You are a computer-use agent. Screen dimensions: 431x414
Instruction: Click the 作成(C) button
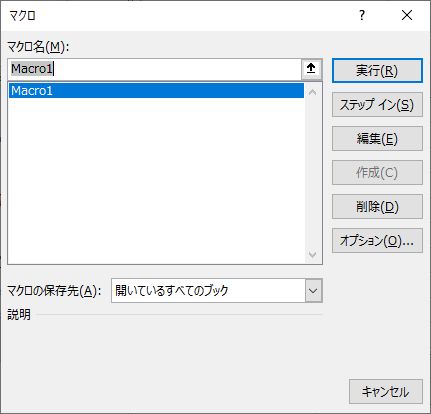tap(377, 173)
